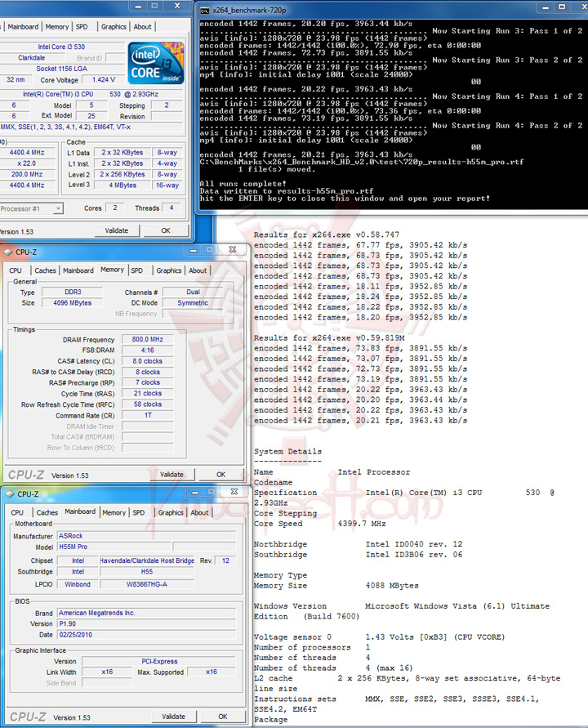Click the x264_benchmark console window icon
This screenshot has height=728, width=588.
(205, 10)
